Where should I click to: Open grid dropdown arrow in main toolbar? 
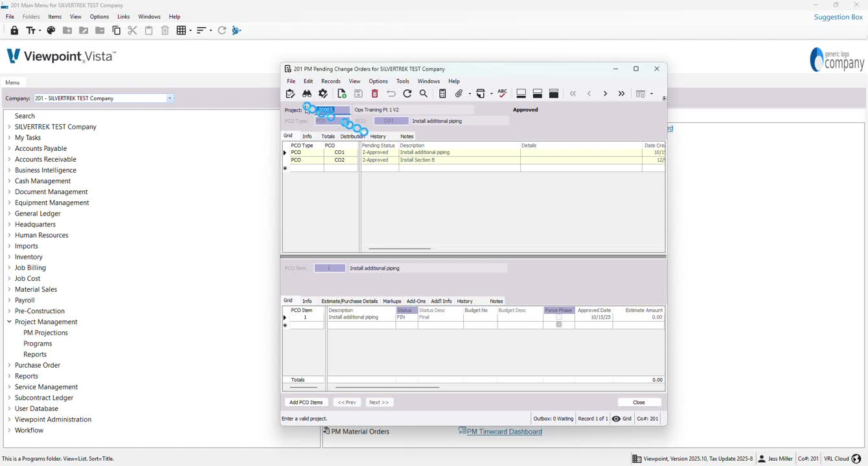click(190, 30)
